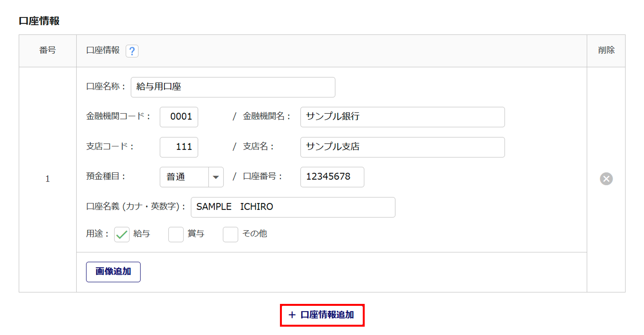The image size is (644, 335).
Task: Click the 口座名義 field with SAMPLE ICHIRO
Action: coord(293,207)
